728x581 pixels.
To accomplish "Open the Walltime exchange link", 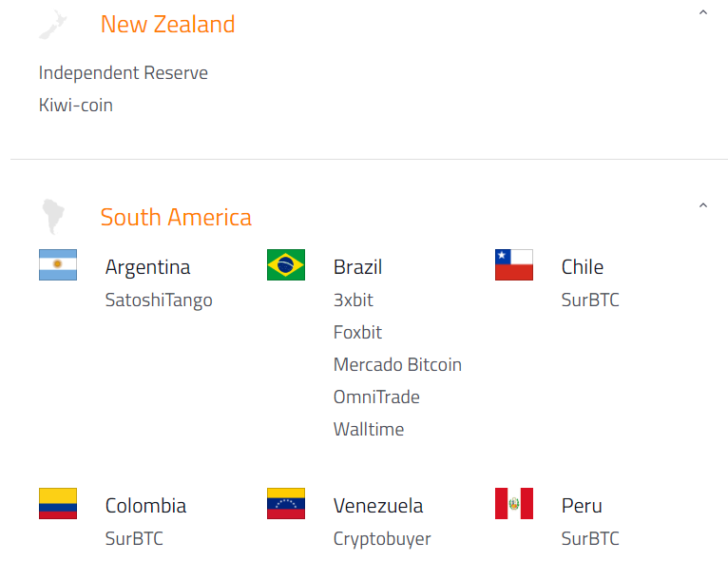I will [369, 430].
